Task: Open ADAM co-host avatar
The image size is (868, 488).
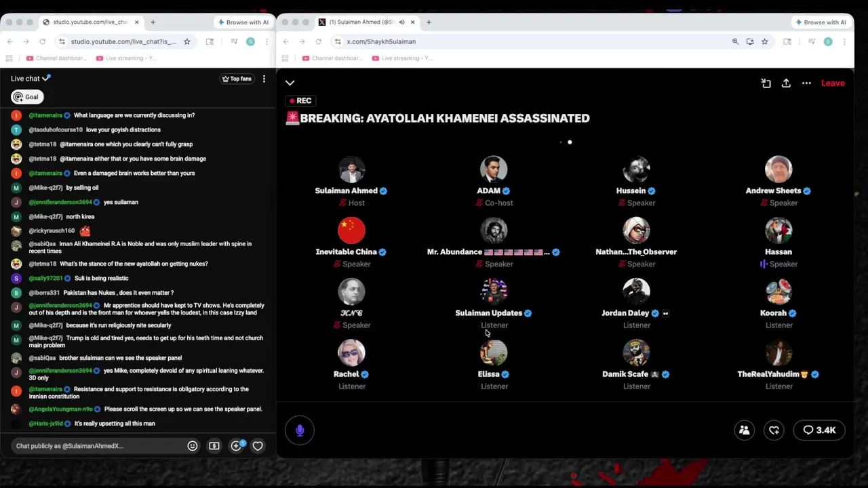Action: coord(494,169)
